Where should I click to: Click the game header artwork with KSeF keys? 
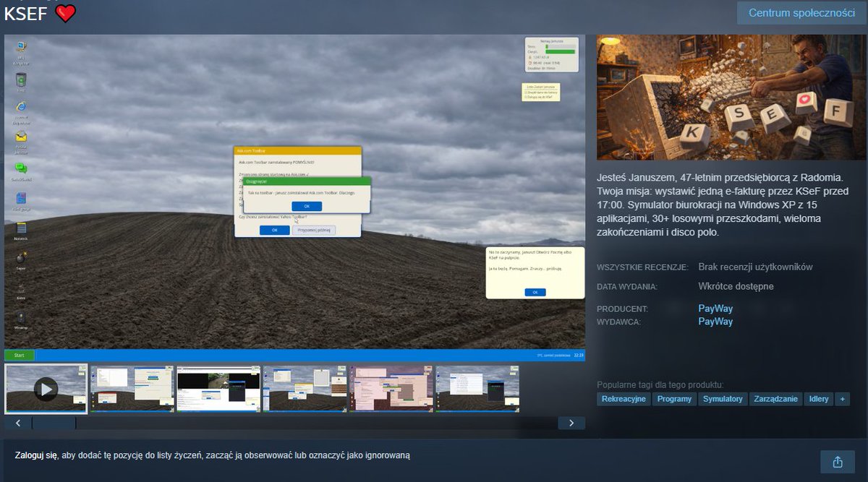[729, 97]
